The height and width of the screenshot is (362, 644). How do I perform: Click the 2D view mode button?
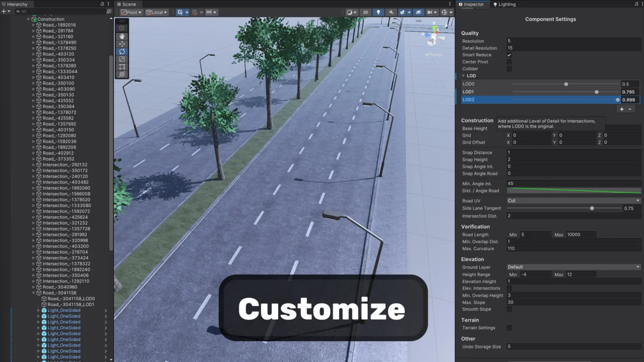click(x=365, y=12)
